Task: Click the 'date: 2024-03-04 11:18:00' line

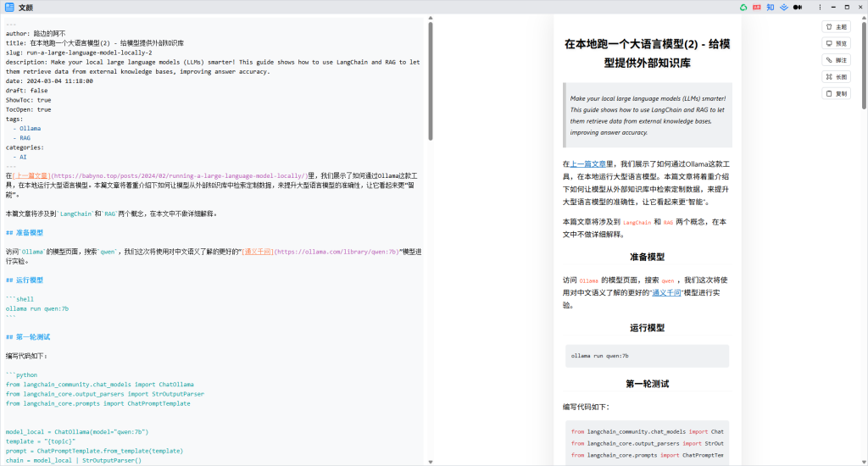Action: pos(49,80)
